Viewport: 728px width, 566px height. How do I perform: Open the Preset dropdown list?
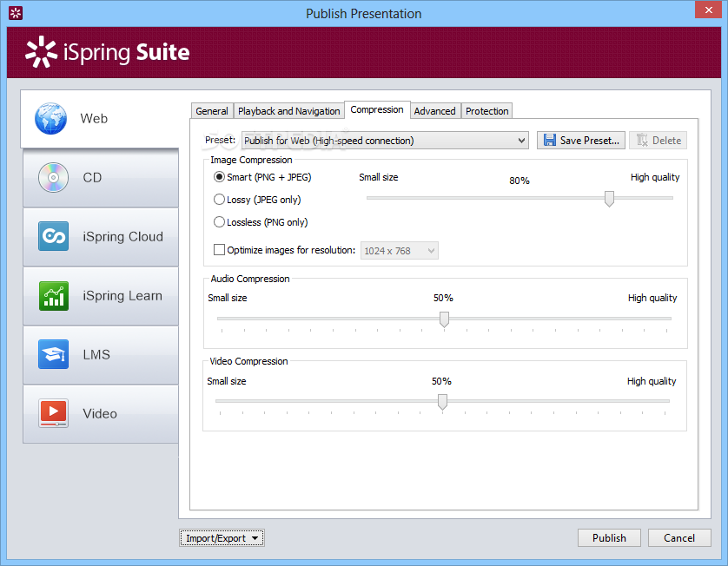coord(385,140)
